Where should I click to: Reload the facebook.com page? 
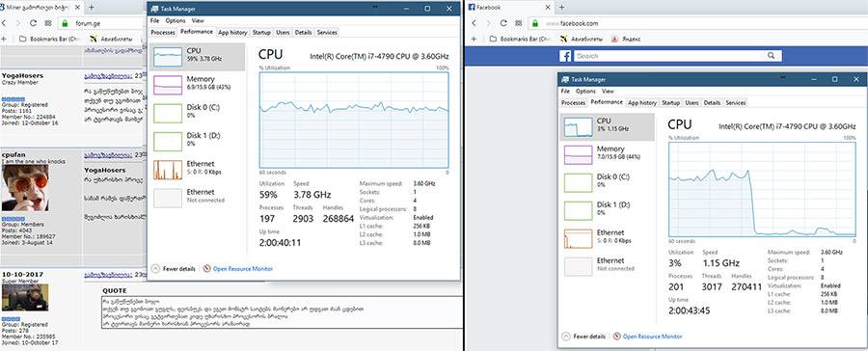pos(503,23)
